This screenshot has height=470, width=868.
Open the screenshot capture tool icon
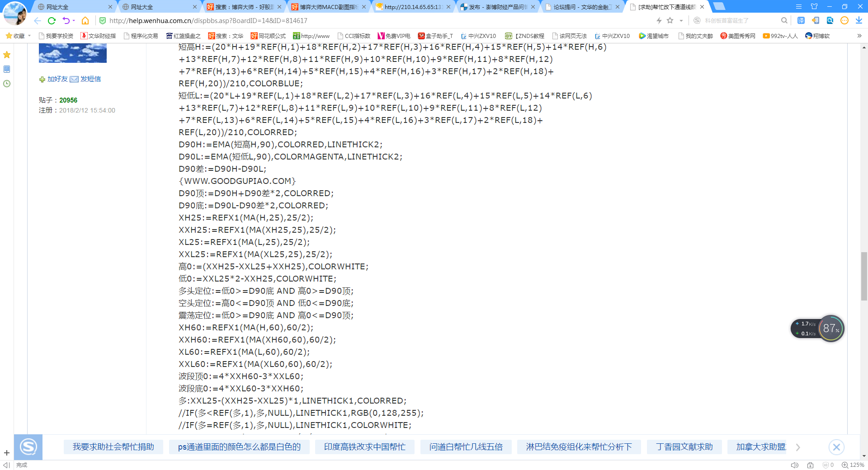click(x=830, y=20)
